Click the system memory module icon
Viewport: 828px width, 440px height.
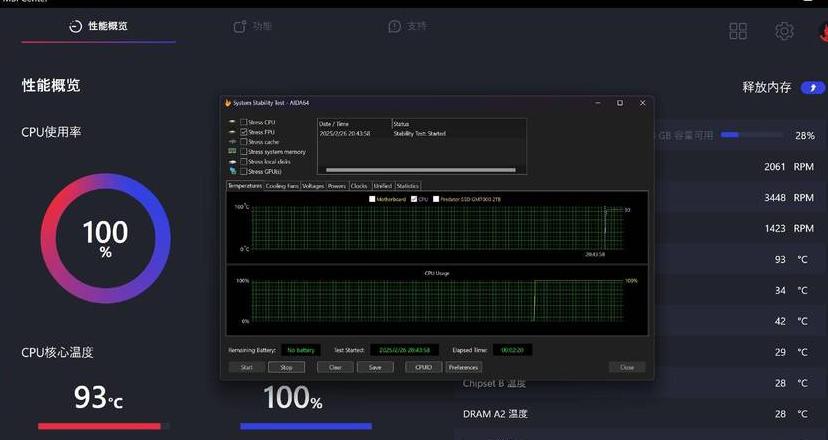click(x=232, y=152)
